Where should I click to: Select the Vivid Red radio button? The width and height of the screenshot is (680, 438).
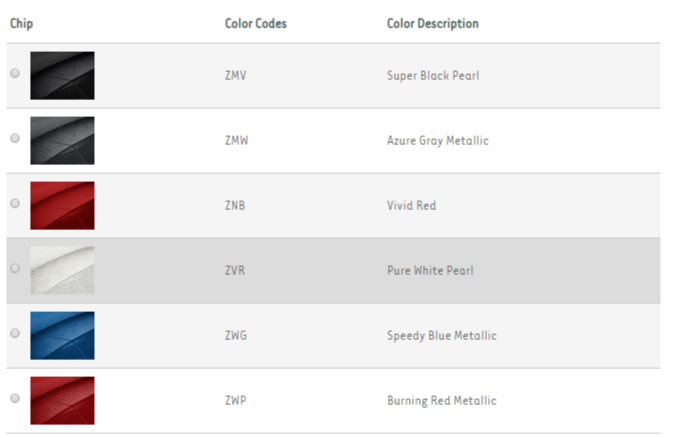[x=14, y=203]
